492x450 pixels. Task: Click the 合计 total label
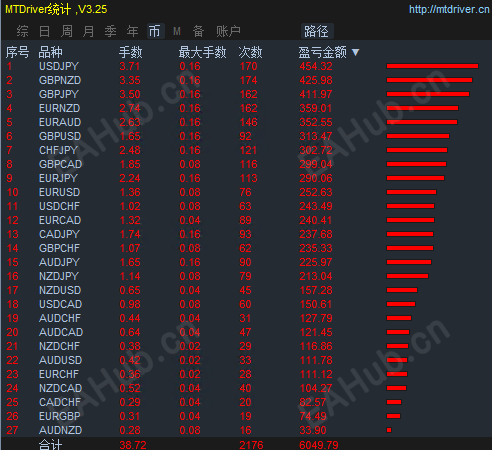[x=50, y=445]
